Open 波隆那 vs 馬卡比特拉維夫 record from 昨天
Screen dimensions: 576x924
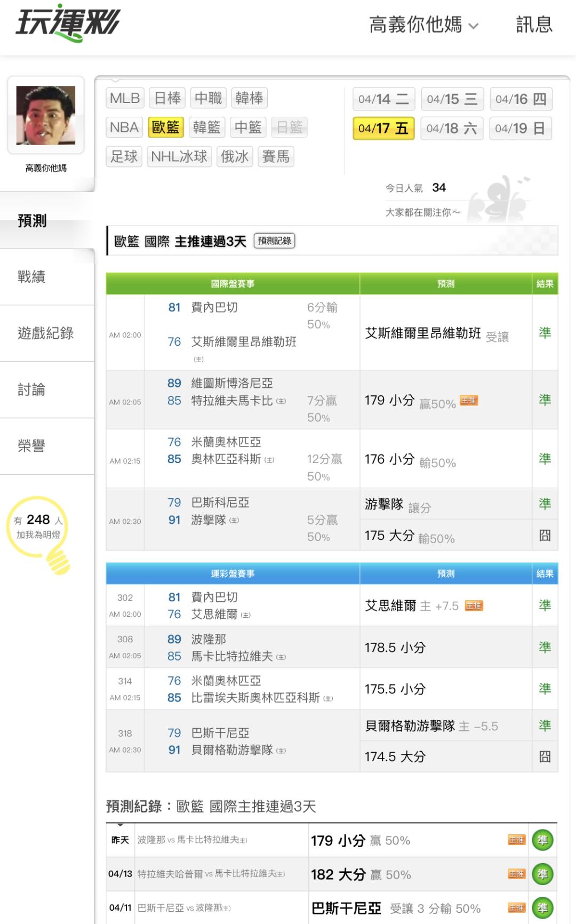coord(192,840)
